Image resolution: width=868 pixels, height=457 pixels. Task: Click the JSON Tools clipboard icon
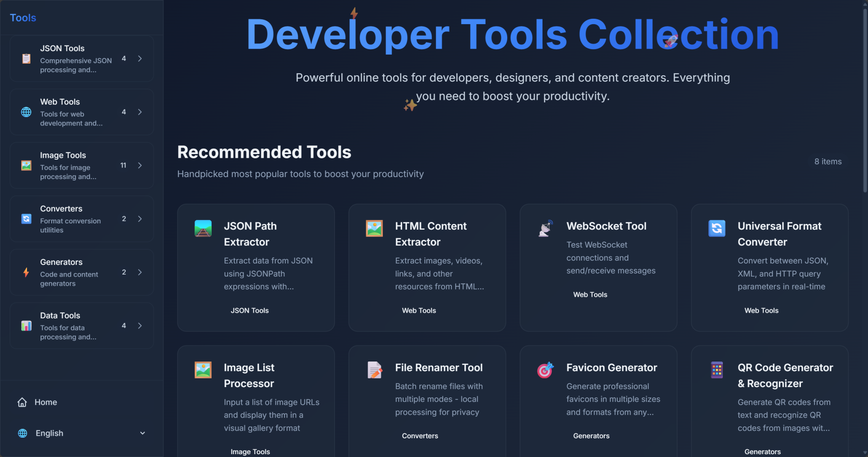(x=27, y=59)
